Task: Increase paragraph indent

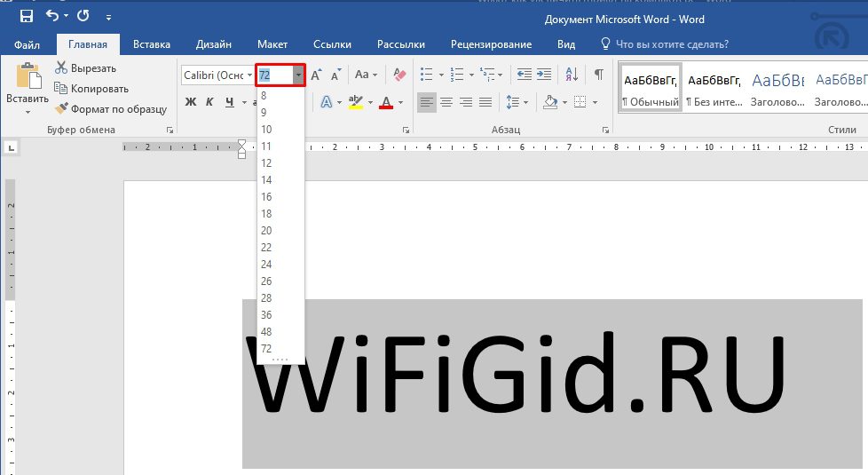Action: coord(544,75)
